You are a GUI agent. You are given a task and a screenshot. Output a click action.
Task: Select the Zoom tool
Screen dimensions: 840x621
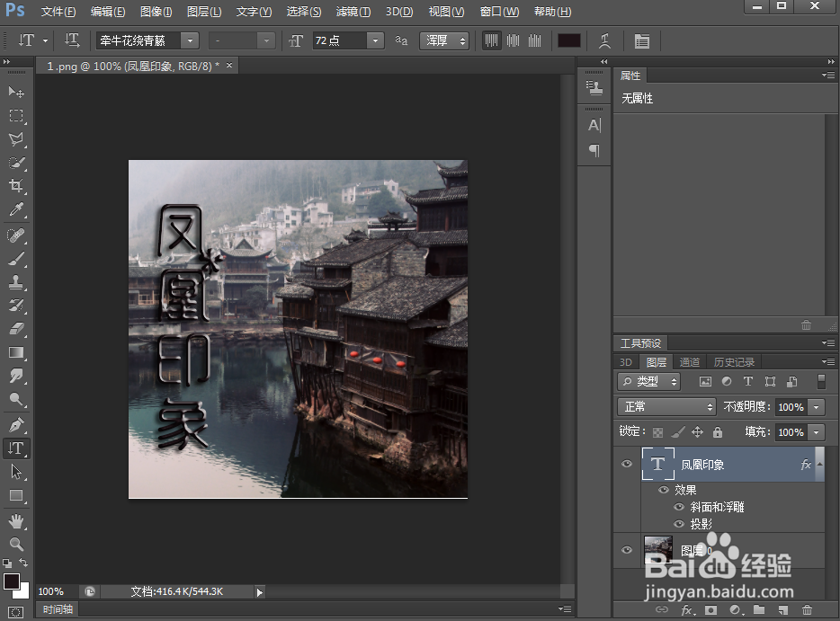pos(16,544)
